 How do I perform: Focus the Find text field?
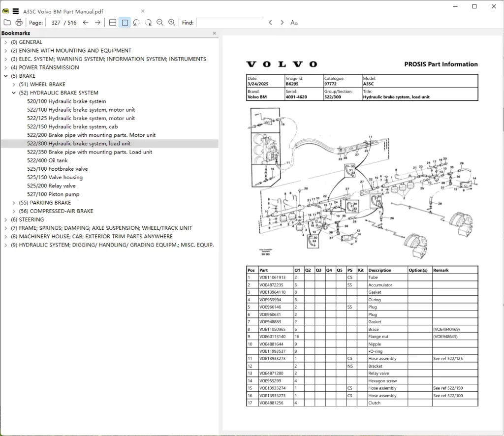tap(229, 23)
